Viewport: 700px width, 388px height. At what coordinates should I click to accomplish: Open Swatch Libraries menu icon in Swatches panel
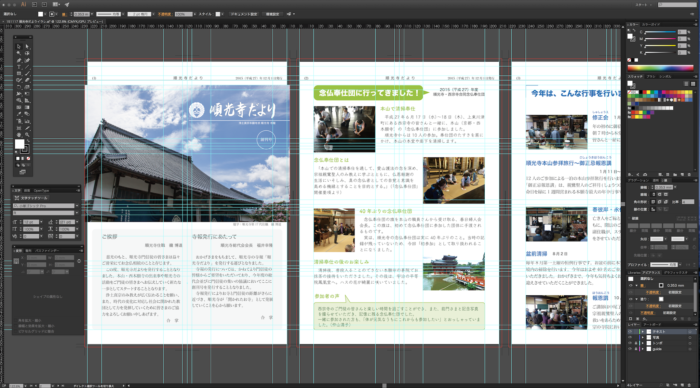[630, 174]
